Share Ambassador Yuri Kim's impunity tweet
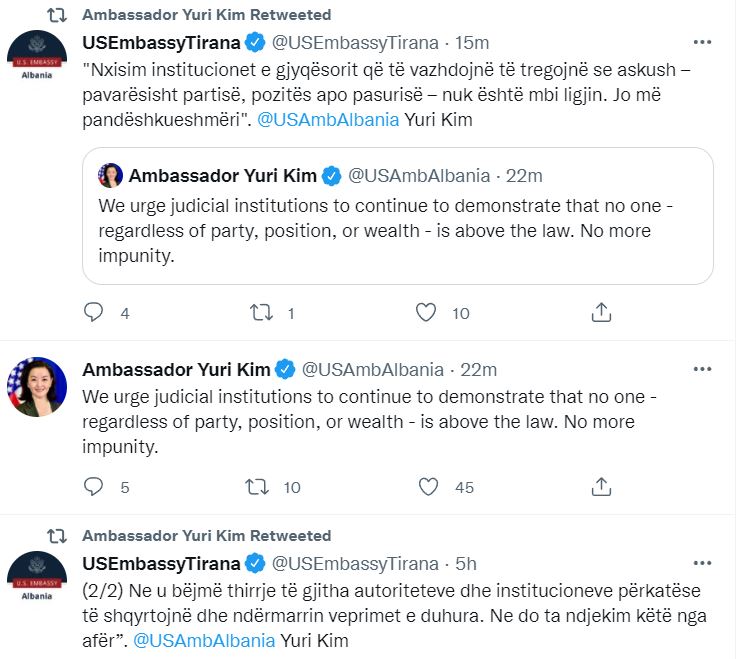The width and height of the screenshot is (747, 659). (x=601, y=487)
